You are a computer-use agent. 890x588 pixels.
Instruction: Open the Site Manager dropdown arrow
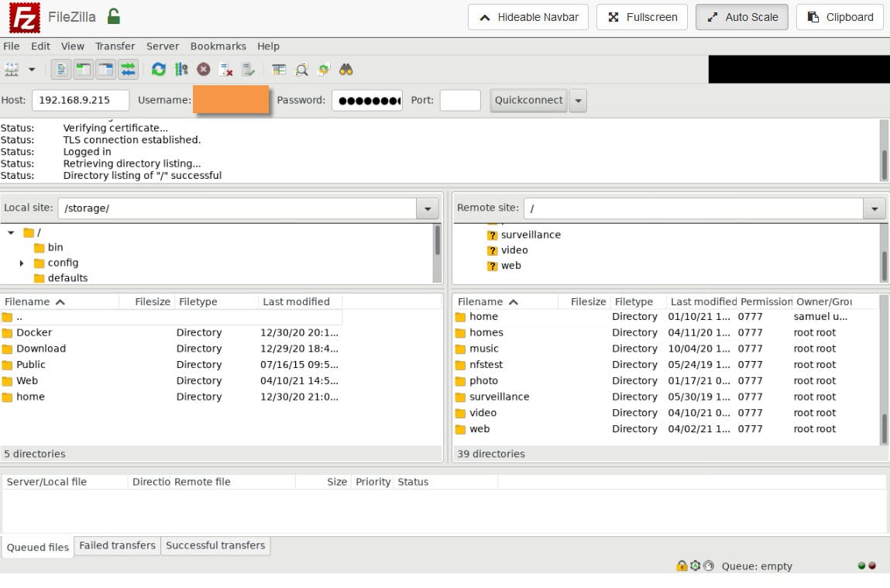32,69
